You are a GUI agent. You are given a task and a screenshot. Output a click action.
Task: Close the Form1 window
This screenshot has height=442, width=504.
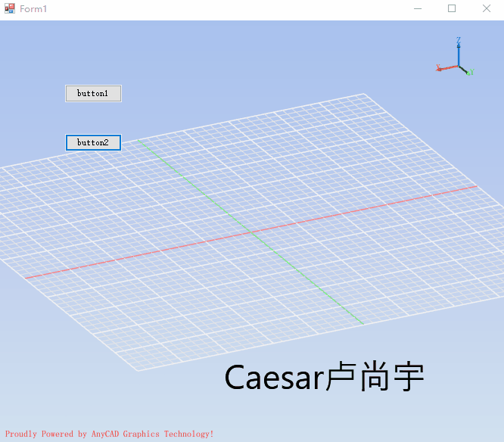487,8
